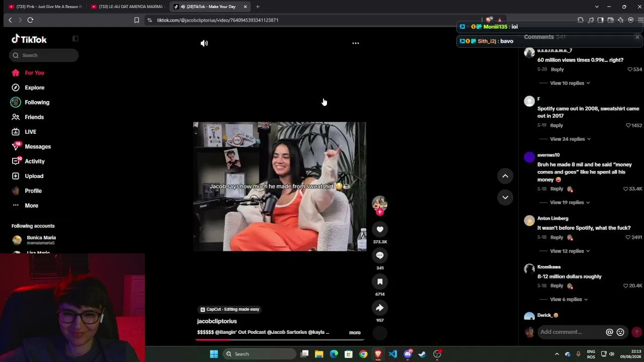This screenshot has height=362, width=644.
Task: Reload the page in the browser
Action: pyautogui.click(x=30, y=20)
